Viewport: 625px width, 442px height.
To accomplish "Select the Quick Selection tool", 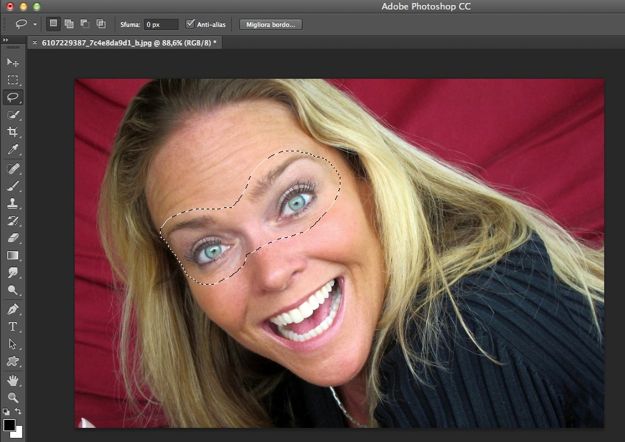I will [x=13, y=115].
